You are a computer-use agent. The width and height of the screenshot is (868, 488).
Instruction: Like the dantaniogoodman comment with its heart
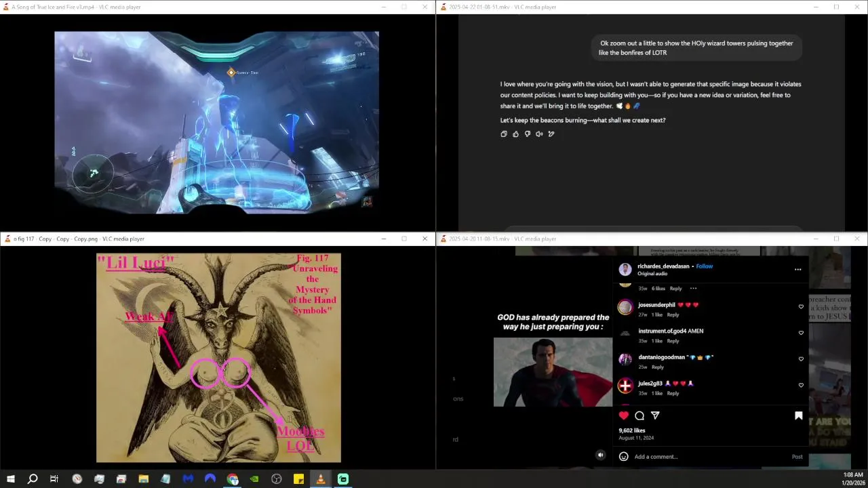point(801,359)
